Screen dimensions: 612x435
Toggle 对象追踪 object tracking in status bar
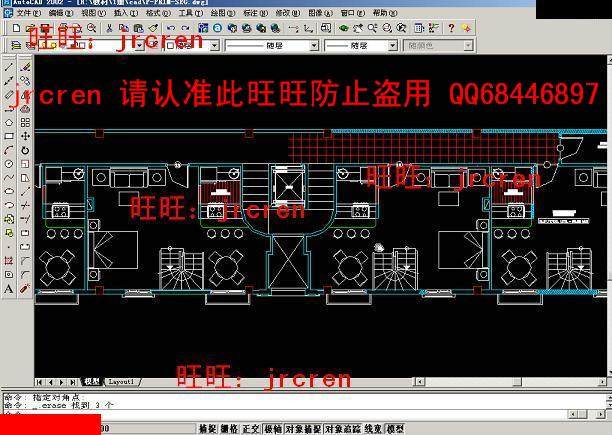(x=343, y=429)
